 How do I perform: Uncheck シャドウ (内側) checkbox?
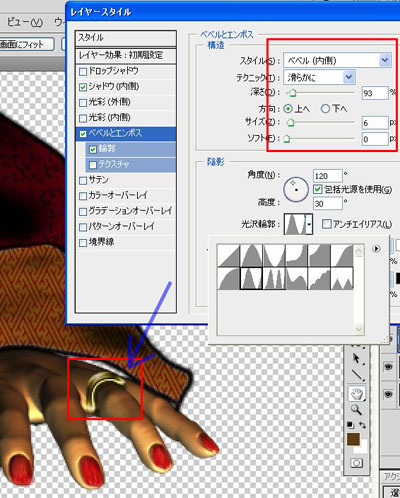point(83,87)
